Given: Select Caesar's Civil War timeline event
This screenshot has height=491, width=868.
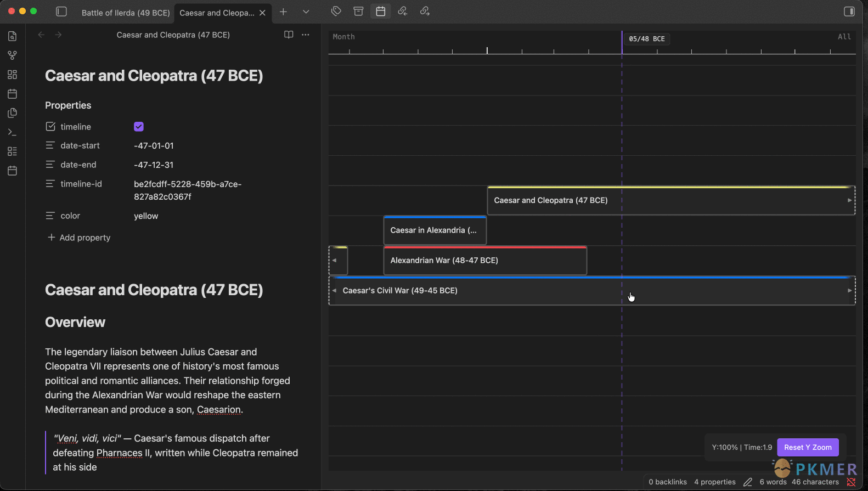Looking at the screenshot, I should (592, 291).
